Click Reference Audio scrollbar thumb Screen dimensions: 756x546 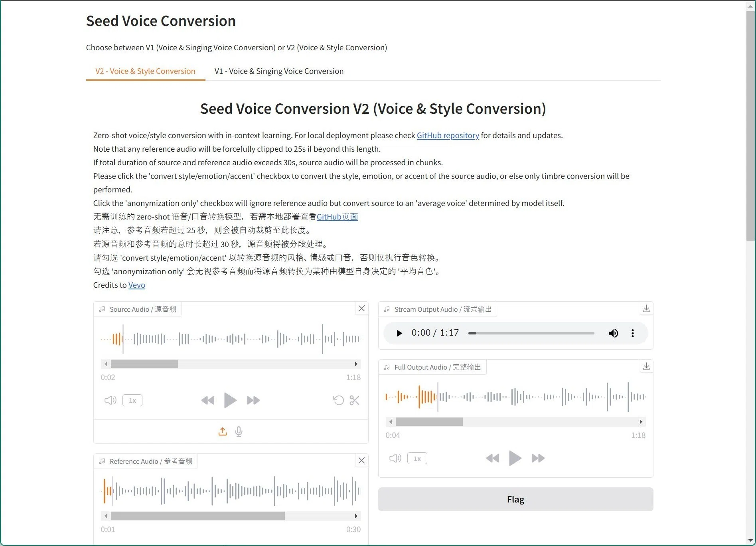(198, 516)
